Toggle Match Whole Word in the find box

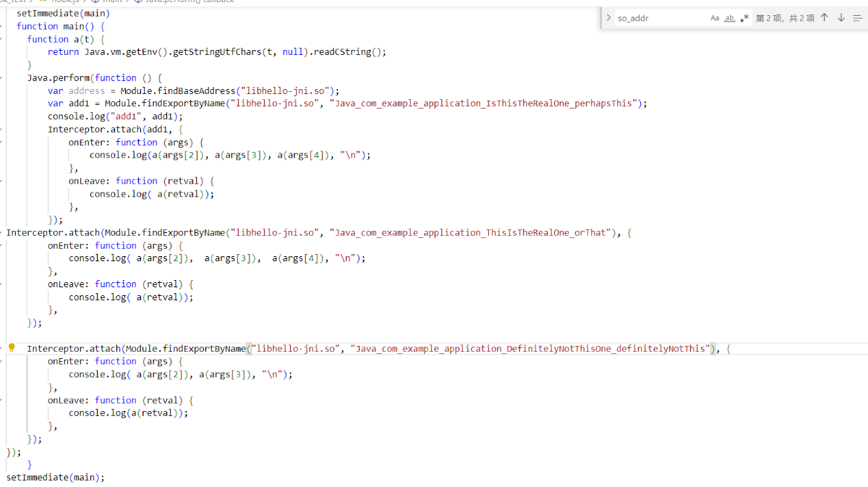click(x=729, y=18)
